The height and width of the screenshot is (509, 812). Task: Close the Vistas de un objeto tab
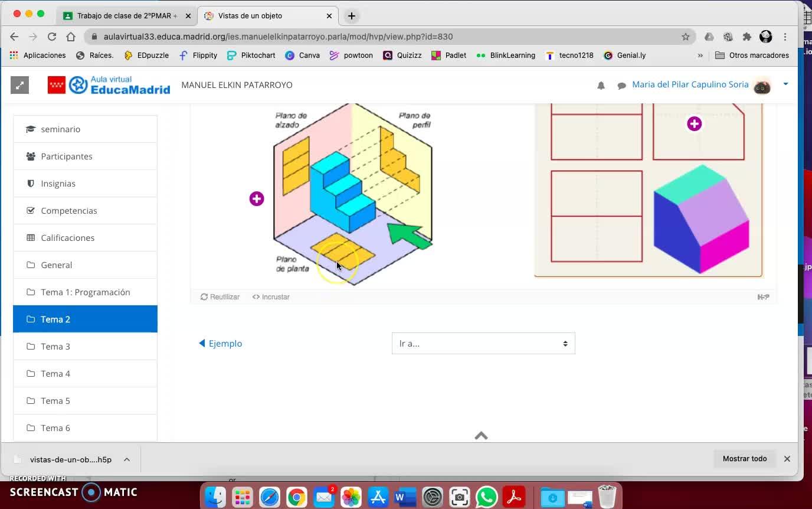(x=329, y=16)
